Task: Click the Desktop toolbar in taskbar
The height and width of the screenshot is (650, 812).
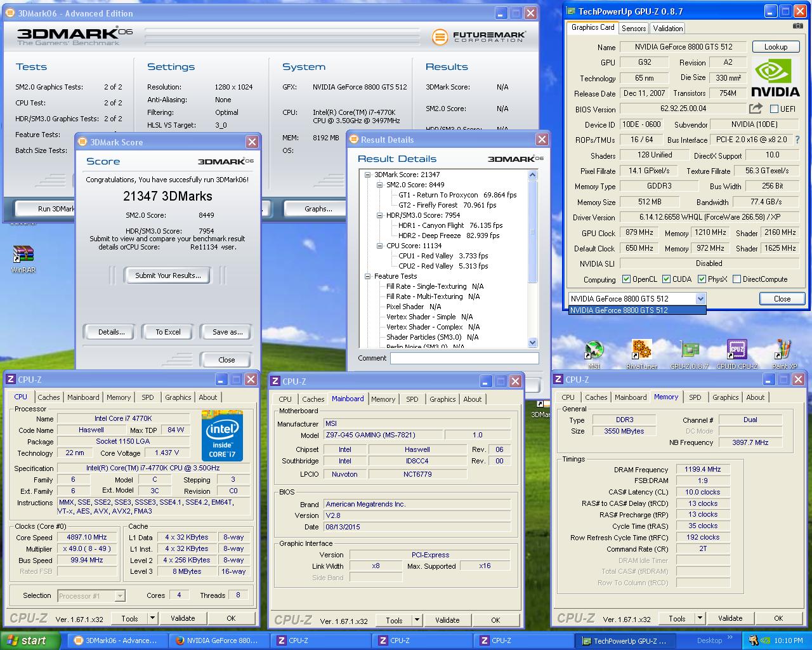Action: pyautogui.click(x=709, y=640)
